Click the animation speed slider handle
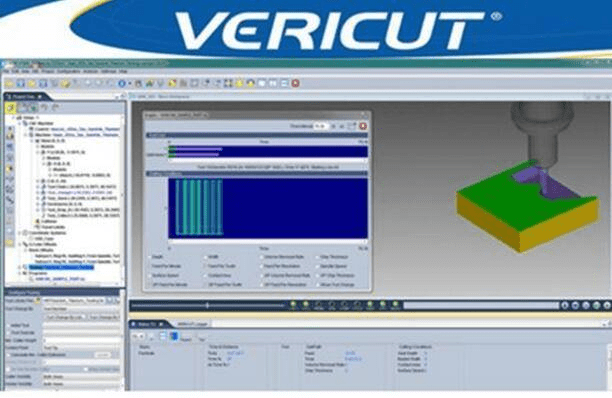612x398 pixels. 207,306
